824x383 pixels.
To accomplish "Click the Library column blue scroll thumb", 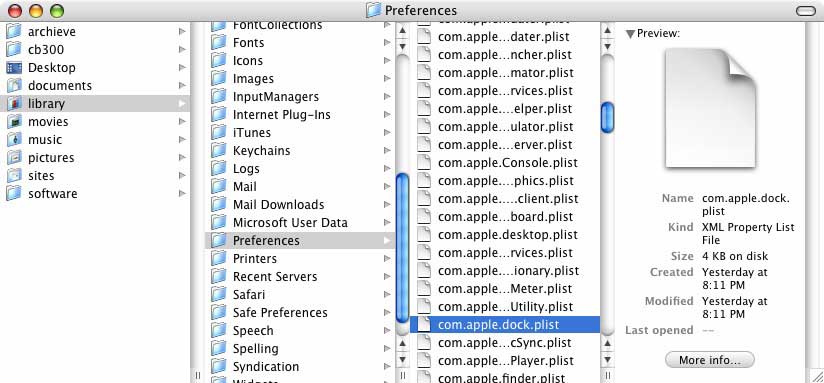I will pyautogui.click(x=402, y=247).
